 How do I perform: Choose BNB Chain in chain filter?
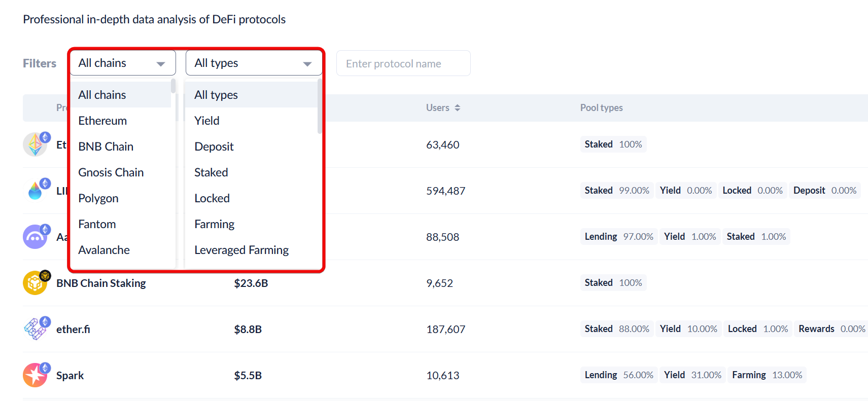[106, 147]
